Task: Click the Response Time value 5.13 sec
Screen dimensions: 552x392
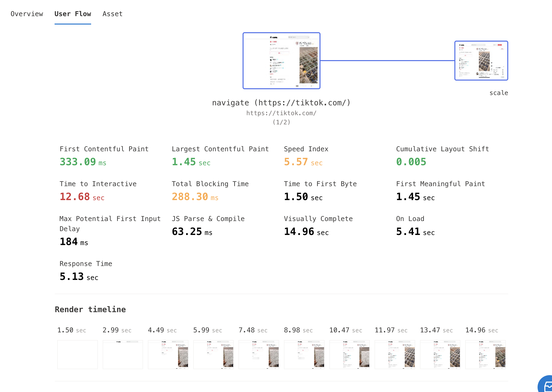Action: [x=79, y=277]
